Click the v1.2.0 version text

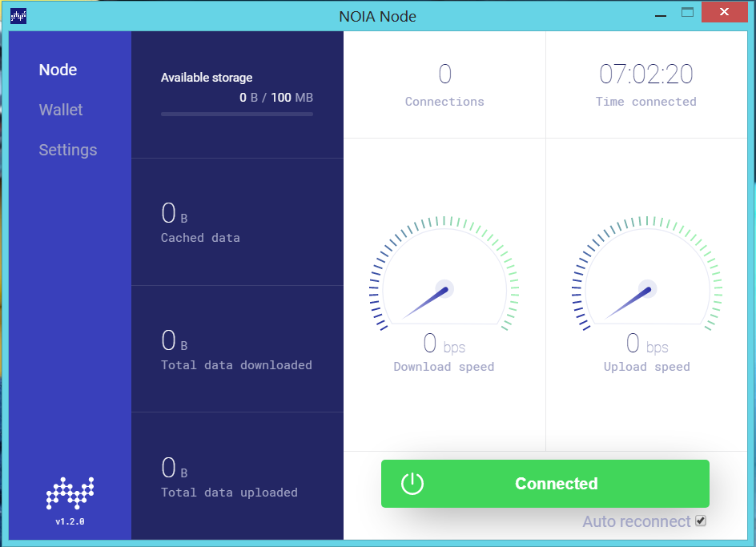[70, 521]
